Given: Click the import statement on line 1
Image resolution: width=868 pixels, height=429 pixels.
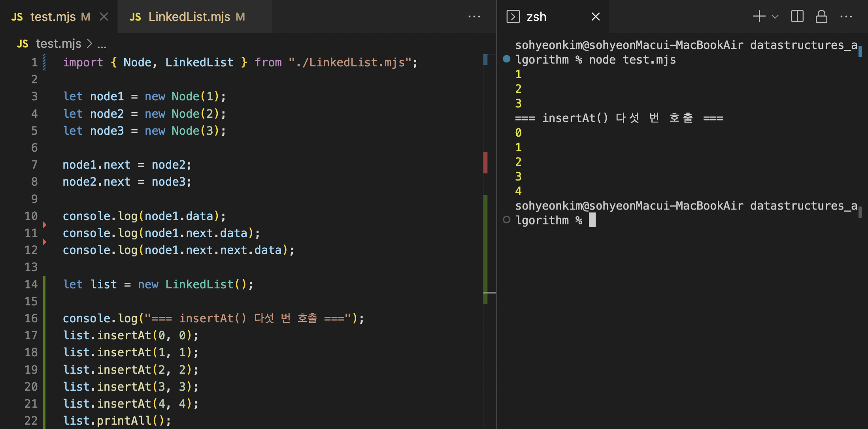Looking at the screenshot, I should (x=240, y=62).
